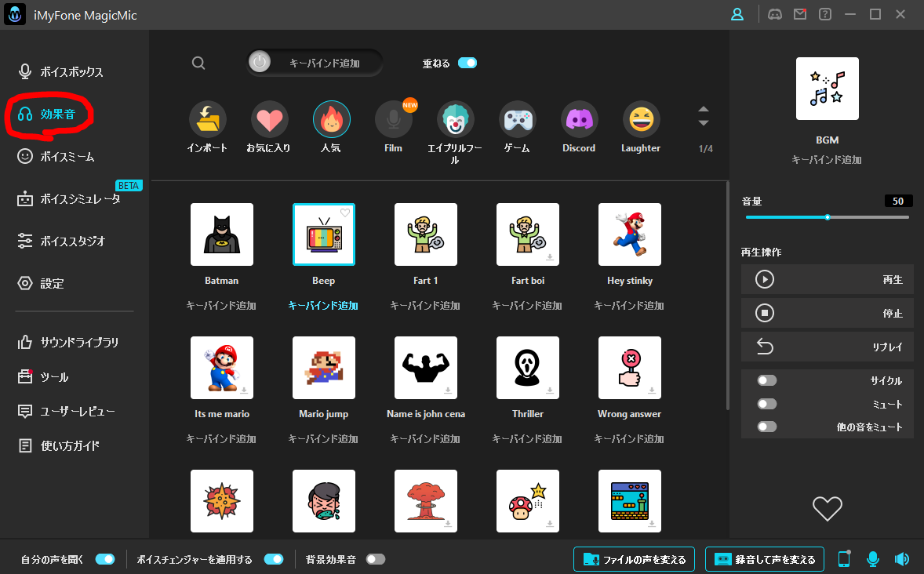
Task: Select the Wrong answer sound tile
Action: [x=629, y=368]
